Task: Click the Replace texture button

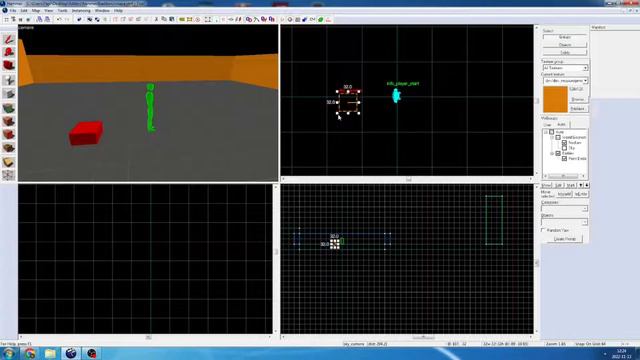Action: (578, 109)
